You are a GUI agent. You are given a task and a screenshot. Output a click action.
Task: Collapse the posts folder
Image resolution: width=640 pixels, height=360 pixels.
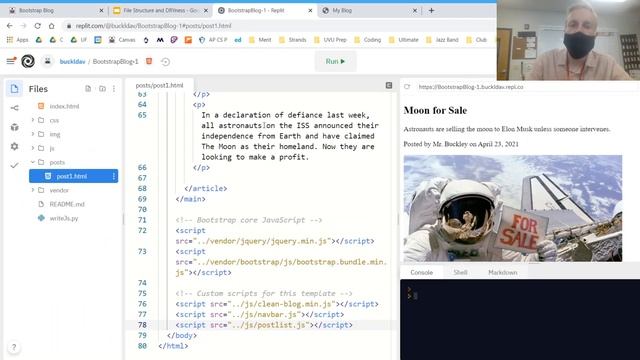click(57, 162)
